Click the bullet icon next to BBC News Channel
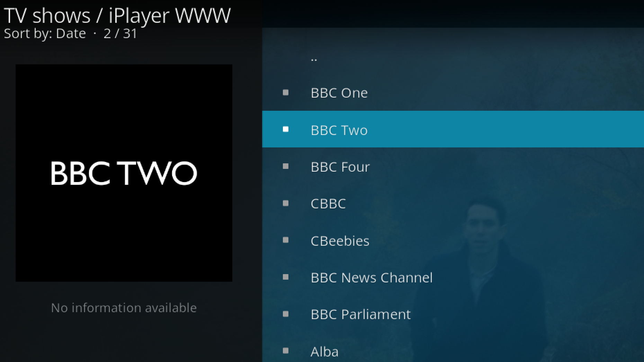 (x=286, y=277)
